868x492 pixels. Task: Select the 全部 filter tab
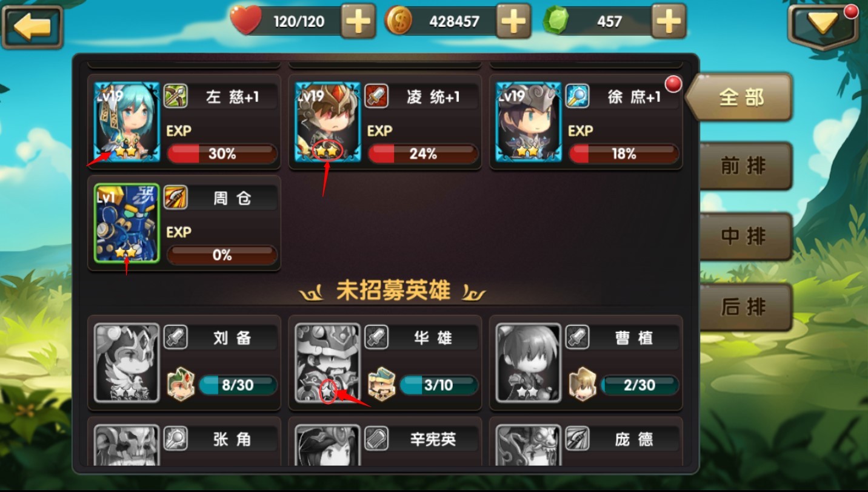point(739,97)
